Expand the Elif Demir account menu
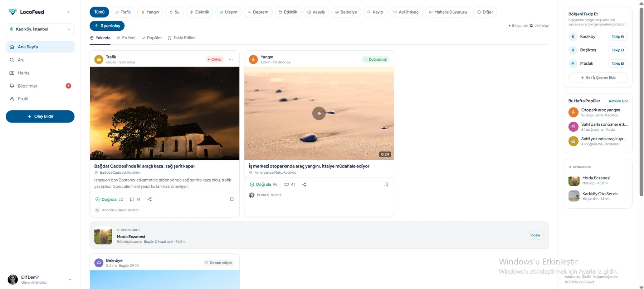644x289 pixels. click(70, 280)
